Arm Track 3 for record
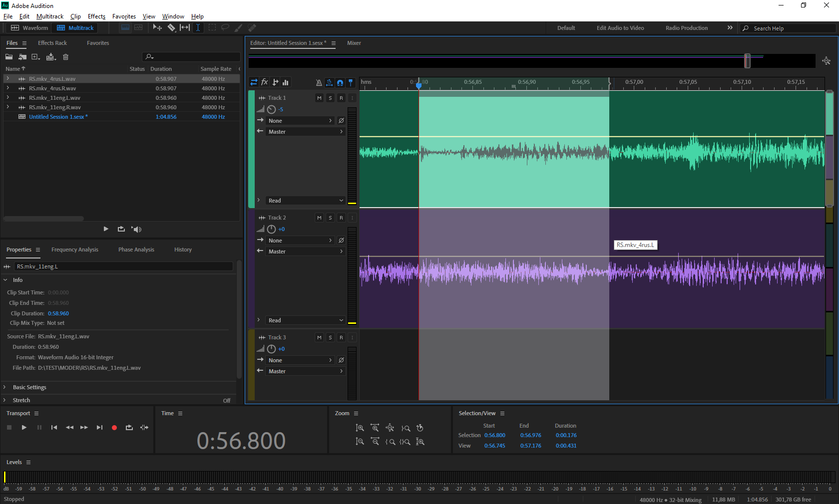Viewport: 839px width, 504px height. (341, 338)
